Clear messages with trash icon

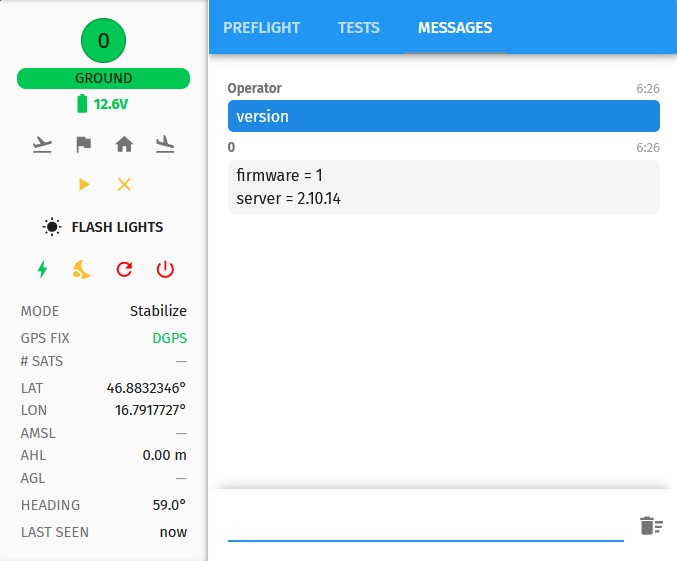pos(651,526)
